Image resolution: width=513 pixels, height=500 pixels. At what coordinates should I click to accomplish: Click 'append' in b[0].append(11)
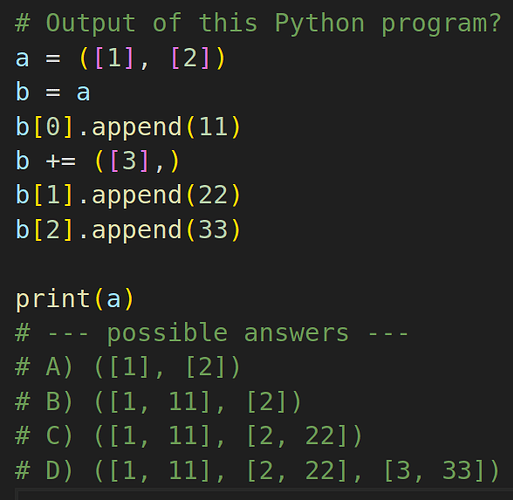[137, 128]
